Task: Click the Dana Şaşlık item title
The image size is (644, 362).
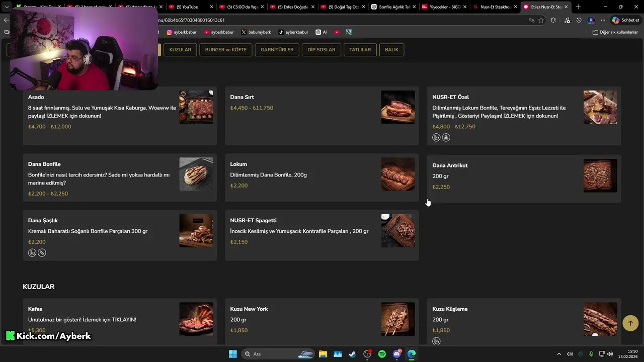Action: click(x=43, y=220)
